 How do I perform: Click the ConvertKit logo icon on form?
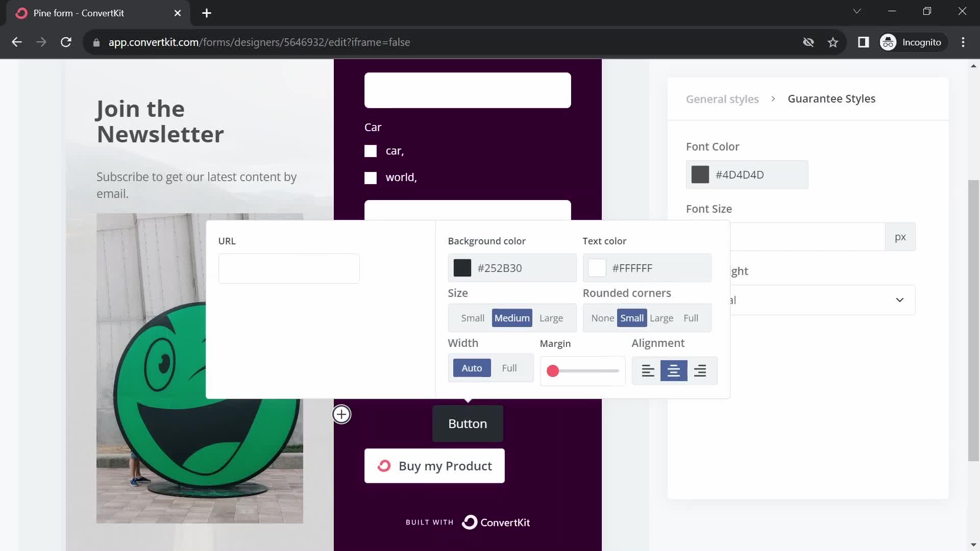click(x=469, y=521)
